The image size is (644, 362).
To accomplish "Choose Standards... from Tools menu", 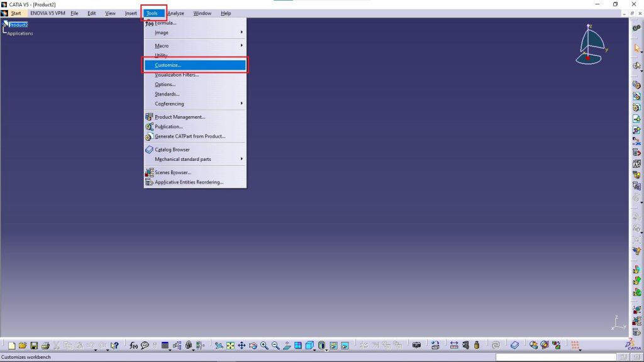I will click(195, 94).
